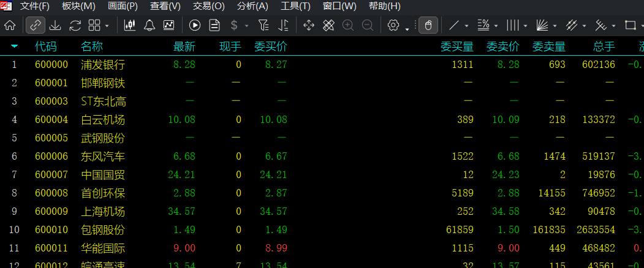Sort by the 委买量 column header
This screenshot has width=644, height=268.
pyautogui.click(x=457, y=47)
